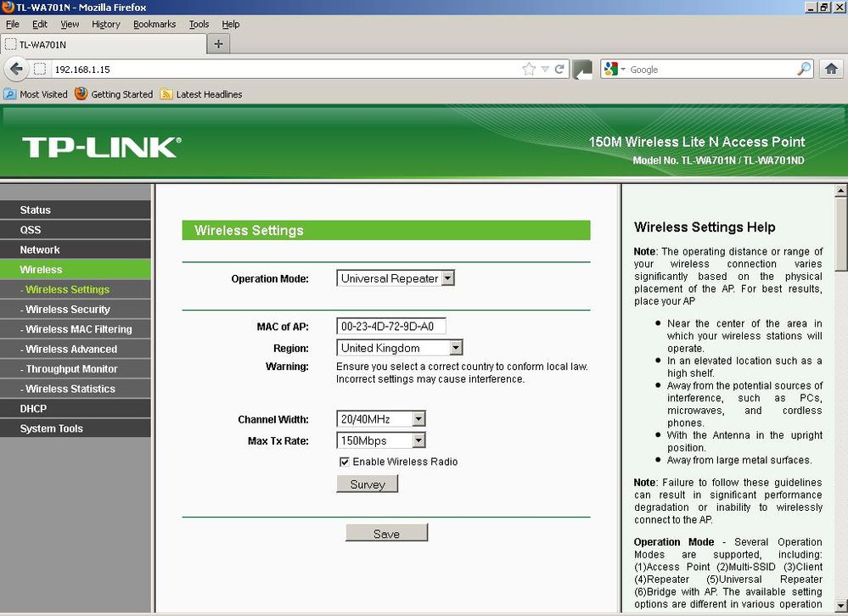
Task: Open the Google search engine selector
Action: tap(615, 70)
